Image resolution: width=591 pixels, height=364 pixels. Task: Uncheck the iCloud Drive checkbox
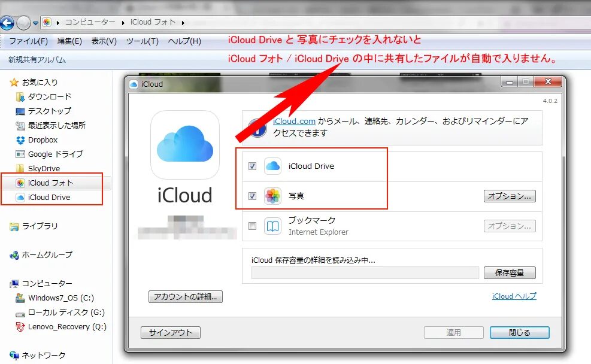tap(253, 166)
